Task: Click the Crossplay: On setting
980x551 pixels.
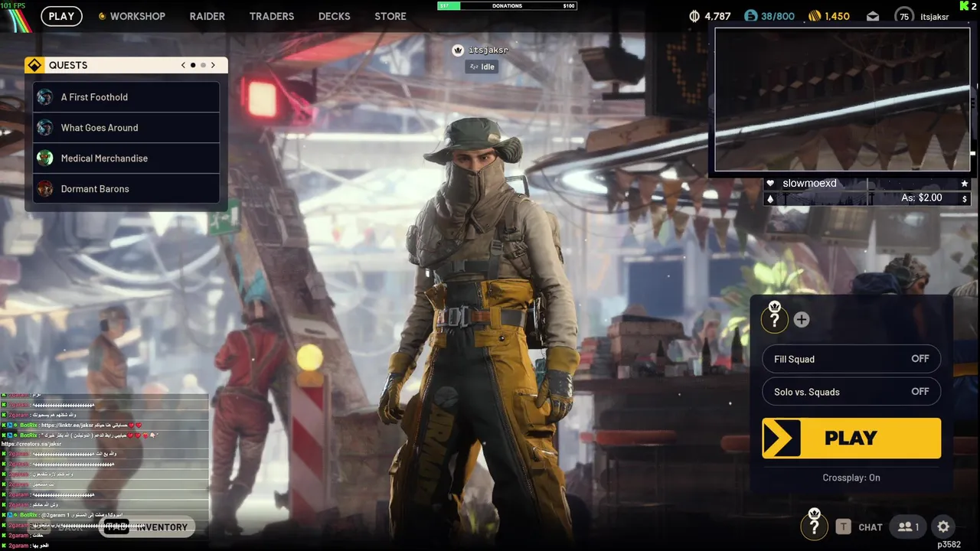Action: point(851,478)
